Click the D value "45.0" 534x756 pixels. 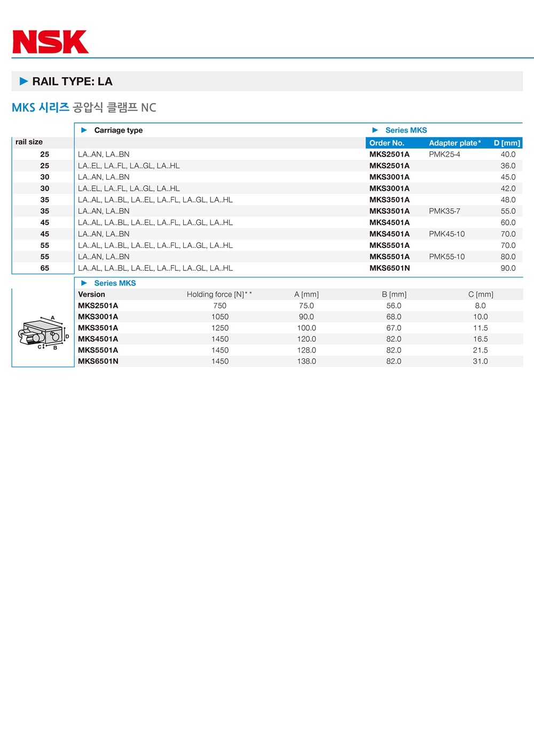click(508, 177)
